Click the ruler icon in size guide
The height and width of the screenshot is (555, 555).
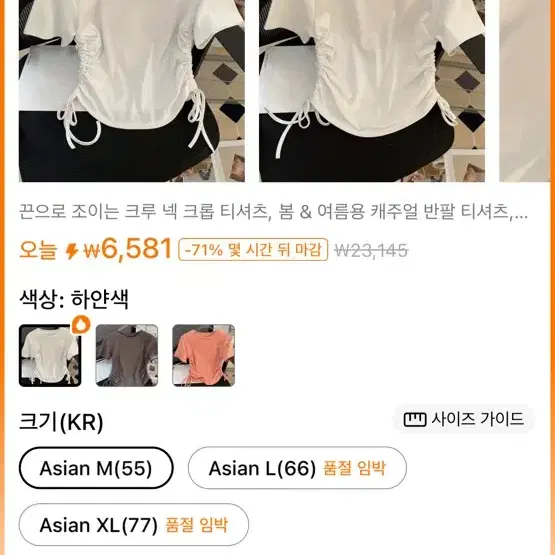[414, 420]
